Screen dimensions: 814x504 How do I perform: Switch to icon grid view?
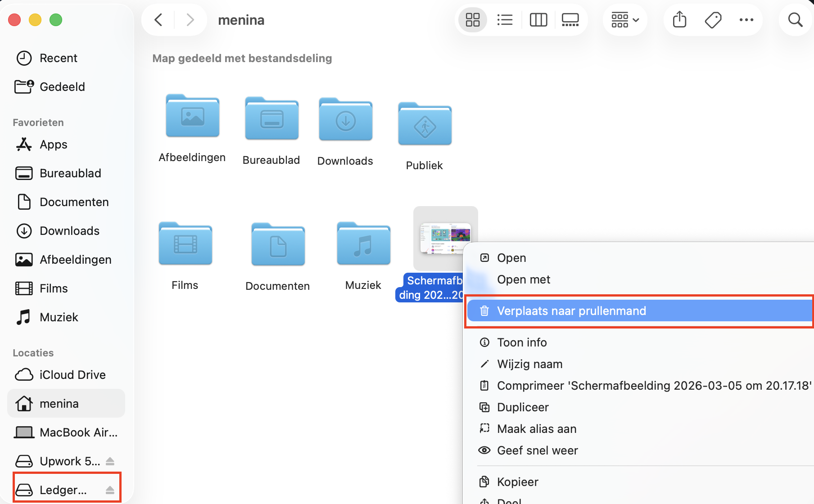472,19
